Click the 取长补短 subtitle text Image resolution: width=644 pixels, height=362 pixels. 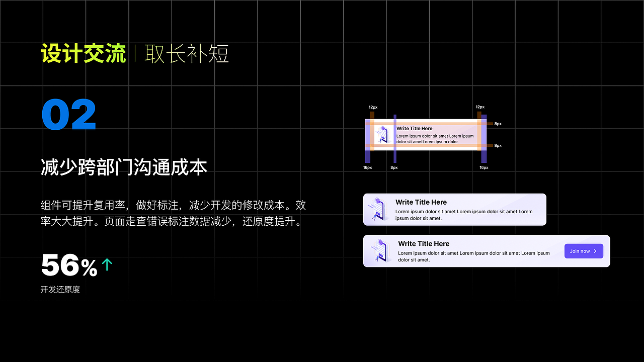pos(187,54)
